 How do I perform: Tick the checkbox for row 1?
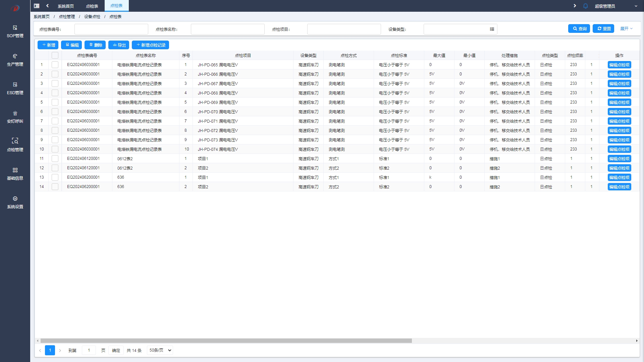55,65
